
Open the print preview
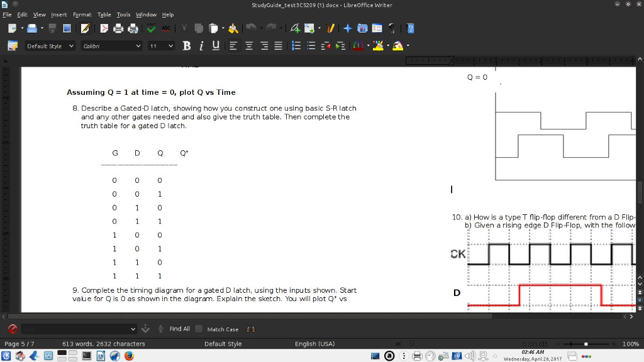133,28
